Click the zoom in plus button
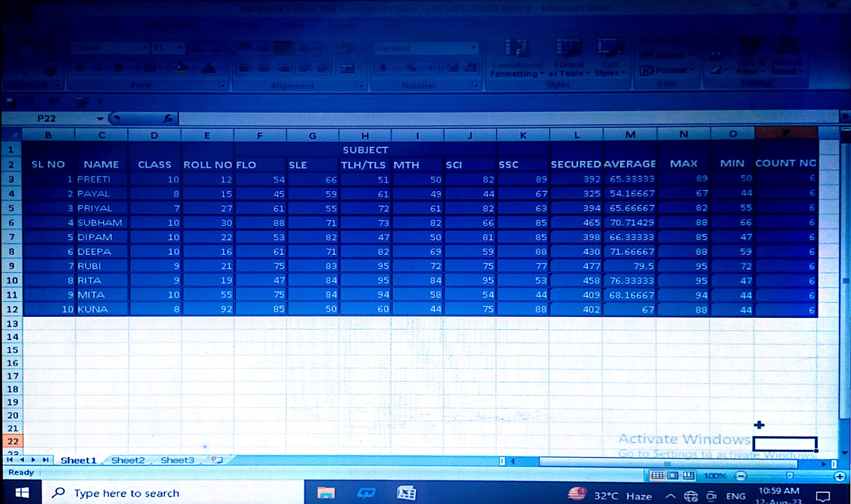This screenshot has height=504, width=851. tap(840, 476)
